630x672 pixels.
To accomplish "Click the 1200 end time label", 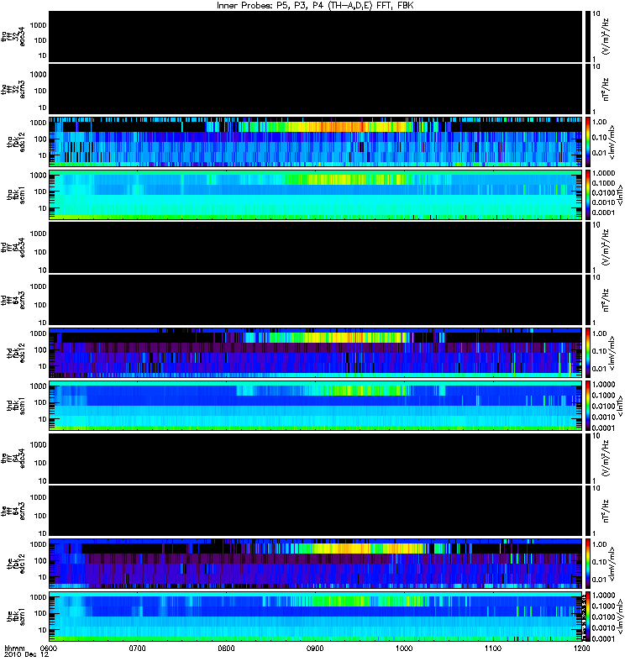I will pyautogui.click(x=581, y=648).
